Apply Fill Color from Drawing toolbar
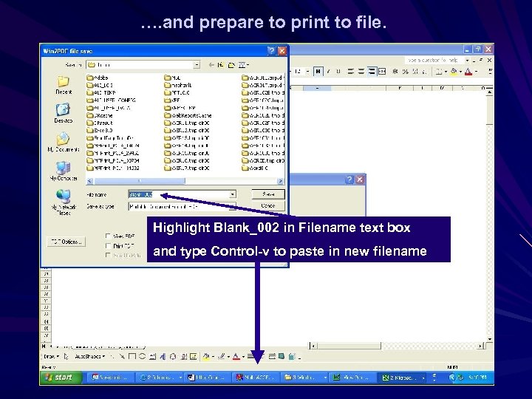This screenshot has height=399, width=532. pyautogui.click(x=205, y=356)
